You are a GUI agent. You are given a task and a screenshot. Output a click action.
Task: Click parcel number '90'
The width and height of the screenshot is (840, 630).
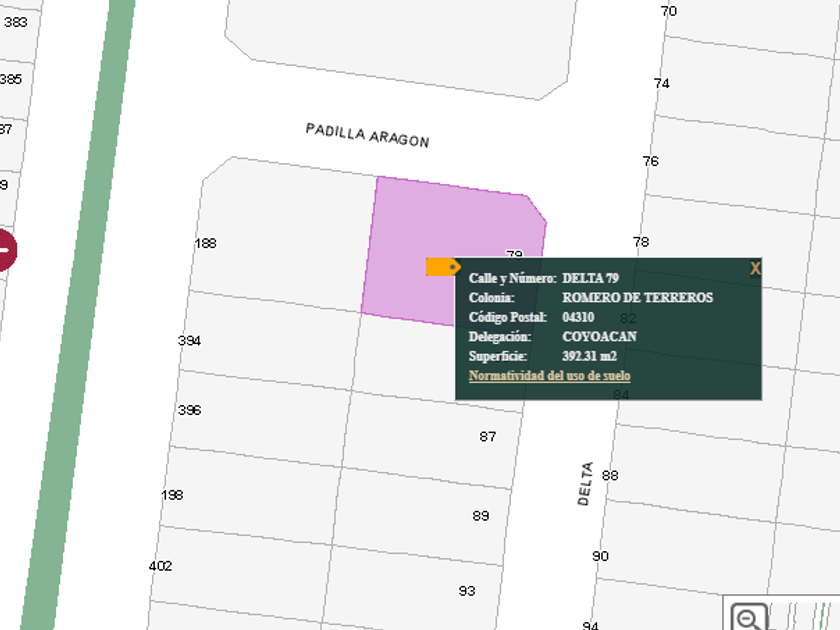coord(601,556)
